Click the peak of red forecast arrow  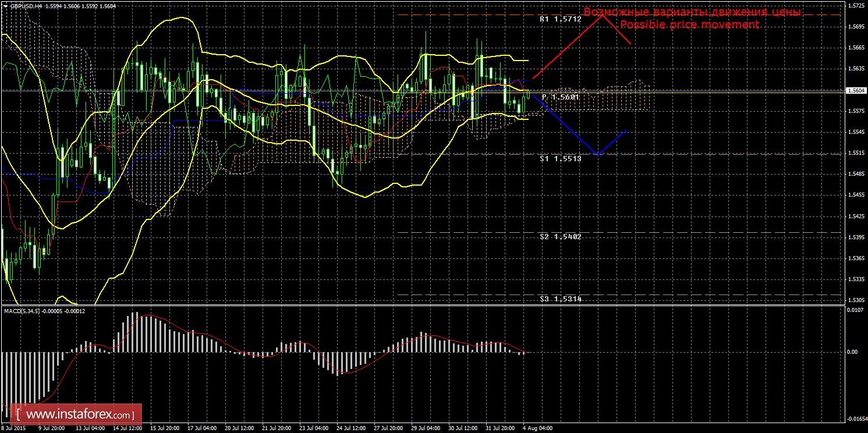point(604,15)
